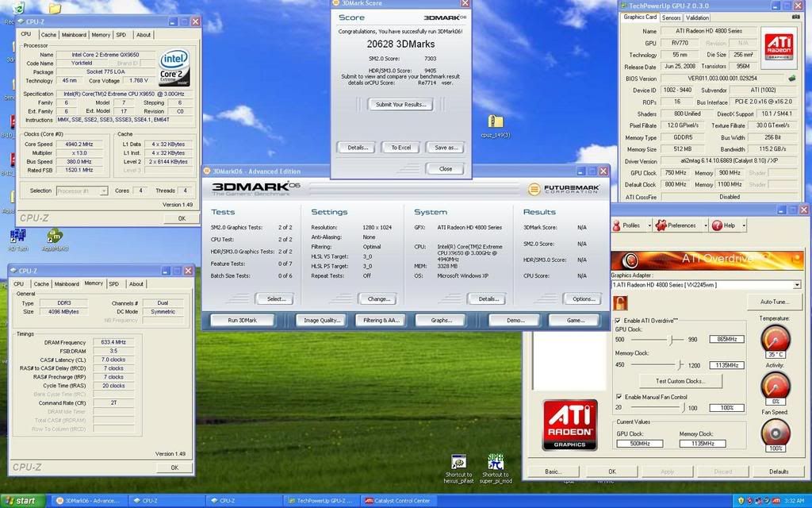Image resolution: width=812 pixels, height=508 pixels.
Task: Click the Auto-Tune button
Action: pyautogui.click(x=774, y=302)
